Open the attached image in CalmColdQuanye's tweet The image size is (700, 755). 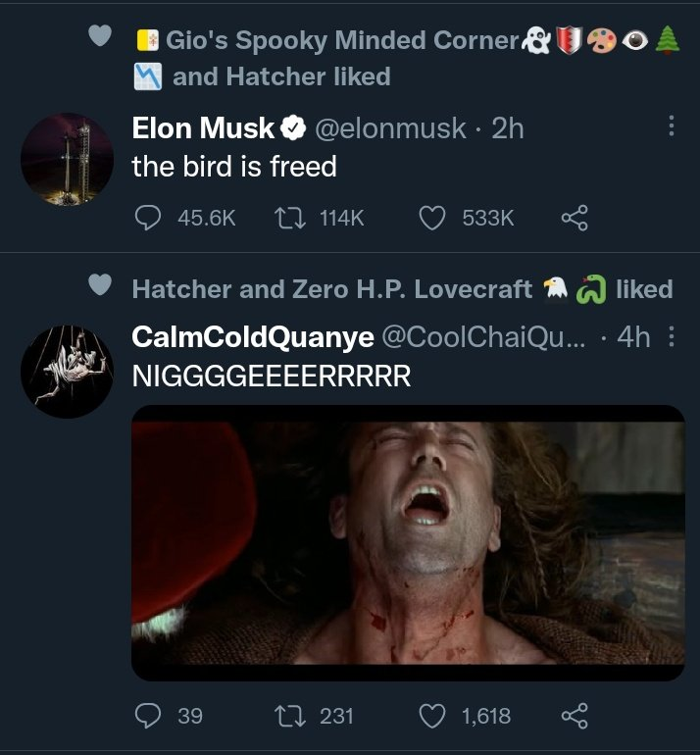(408, 542)
